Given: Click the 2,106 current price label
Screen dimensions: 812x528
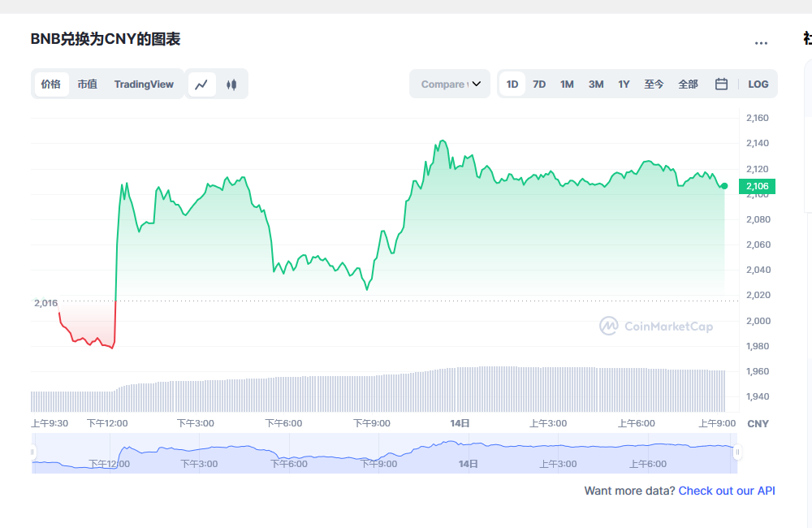Looking at the screenshot, I should pyautogui.click(x=757, y=186).
